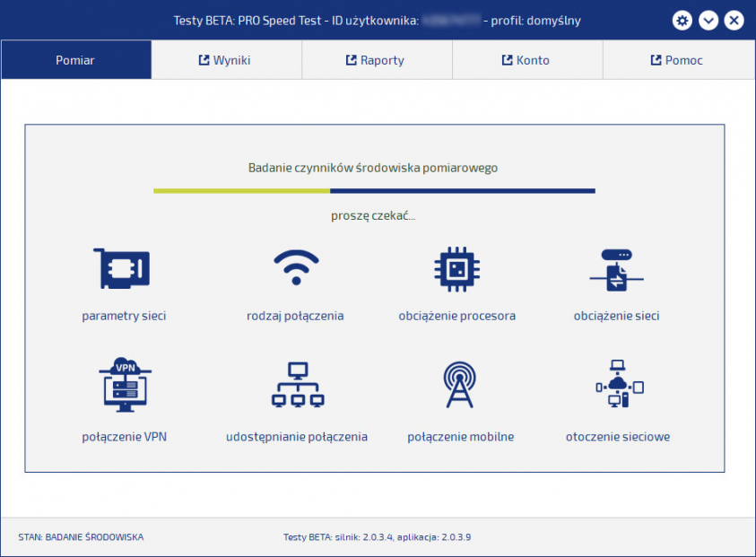
Task: Select the połączenie mobilne antenna icon
Action: (x=460, y=386)
